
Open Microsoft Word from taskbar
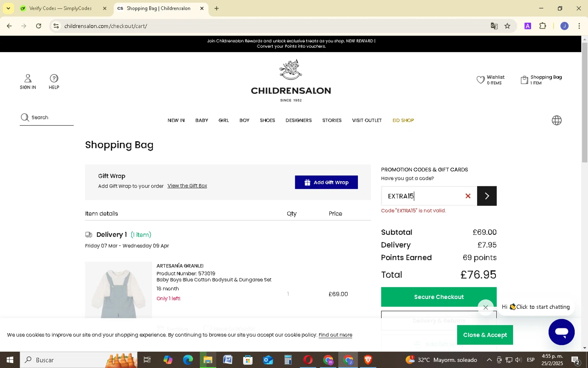click(228, 360)
